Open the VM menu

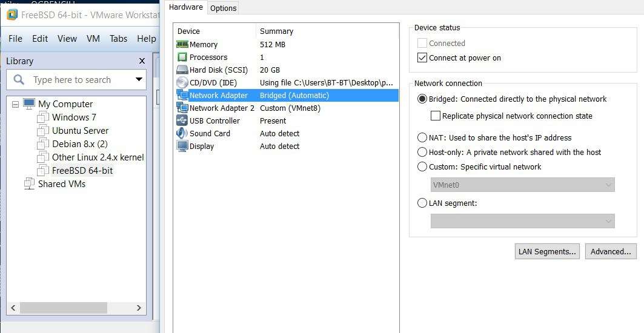point(93,39)
